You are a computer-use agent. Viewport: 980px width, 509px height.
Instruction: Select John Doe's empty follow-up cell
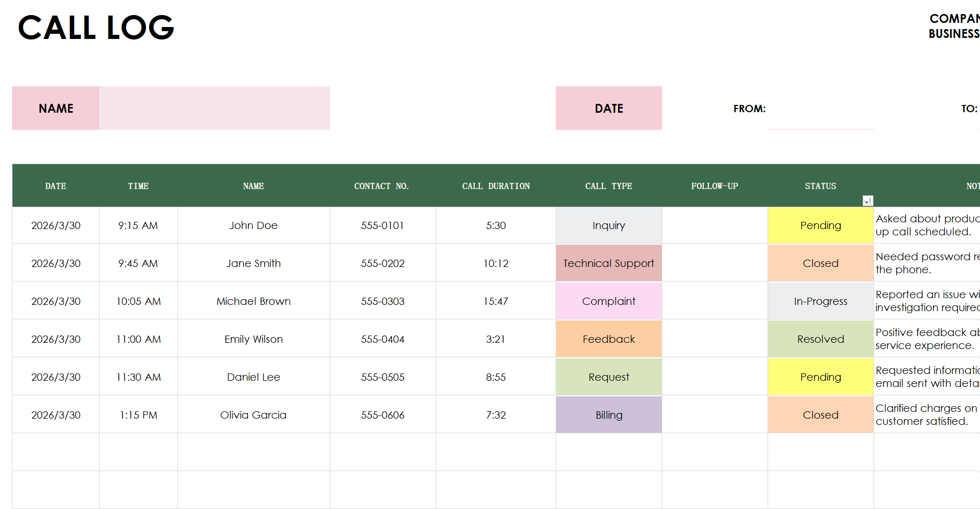715,225
